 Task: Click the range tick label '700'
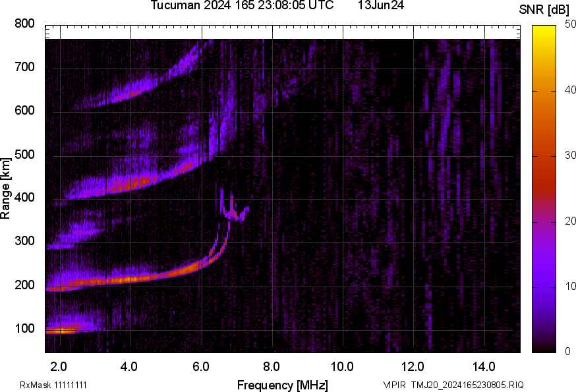pos(24,67)
